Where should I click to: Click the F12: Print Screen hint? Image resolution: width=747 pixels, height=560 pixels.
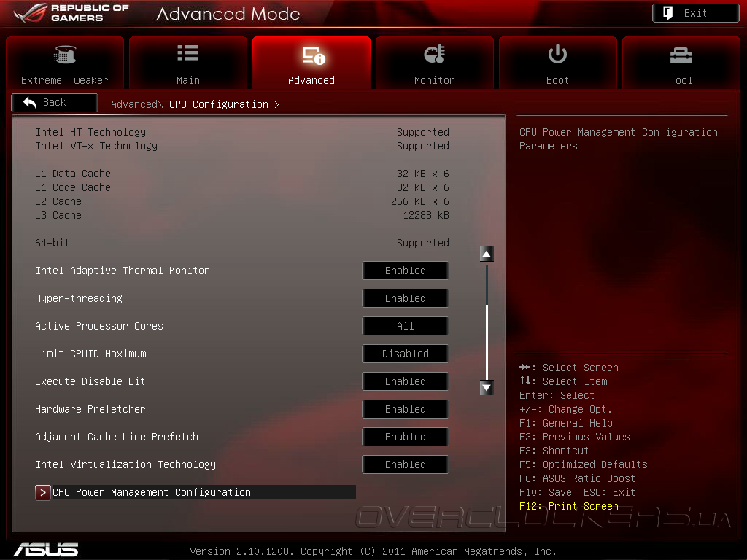click(569, 506)
